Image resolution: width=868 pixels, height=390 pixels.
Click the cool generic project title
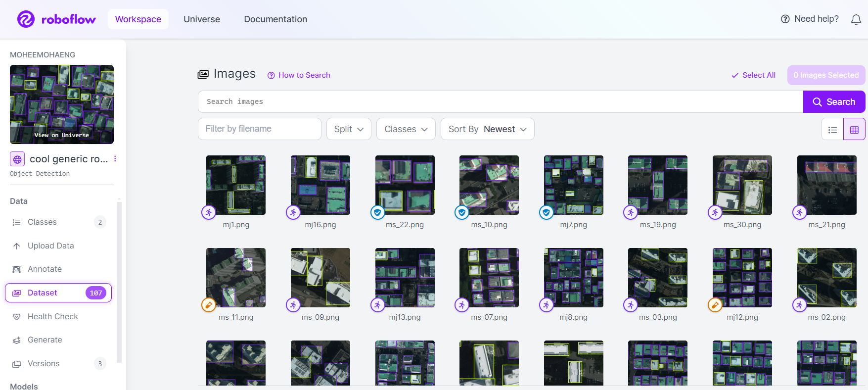69,159
